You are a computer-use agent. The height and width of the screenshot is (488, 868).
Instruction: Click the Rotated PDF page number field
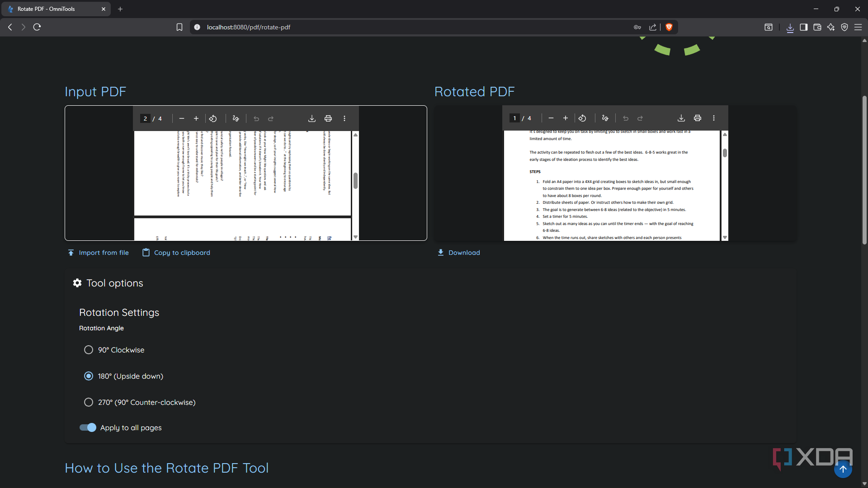coord(514,118)
